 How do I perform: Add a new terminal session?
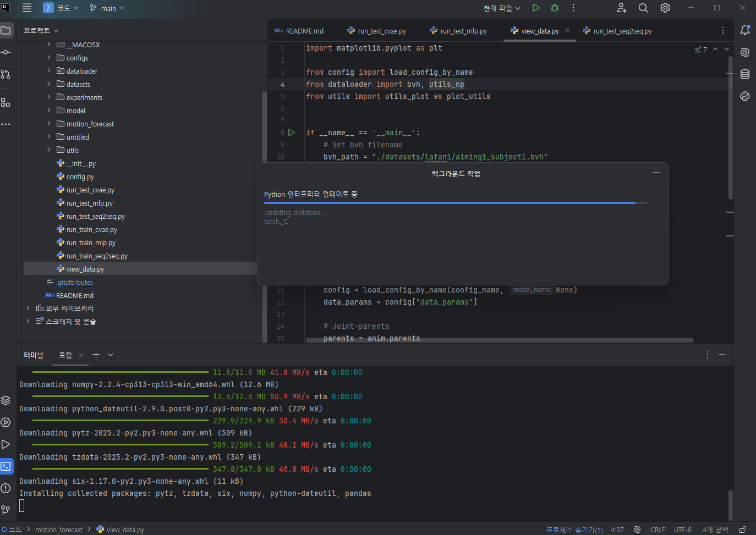pos(96,355)
